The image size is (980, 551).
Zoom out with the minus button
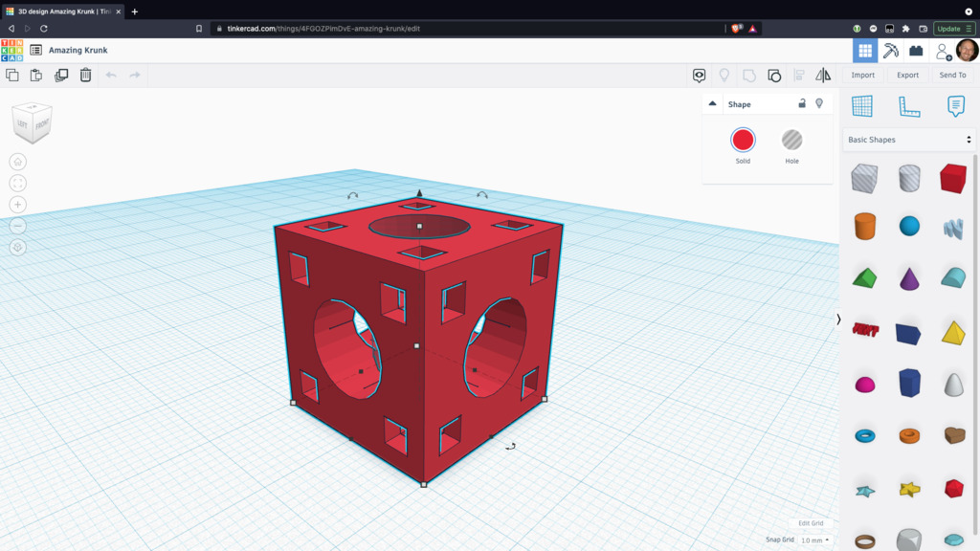[18, 226]
